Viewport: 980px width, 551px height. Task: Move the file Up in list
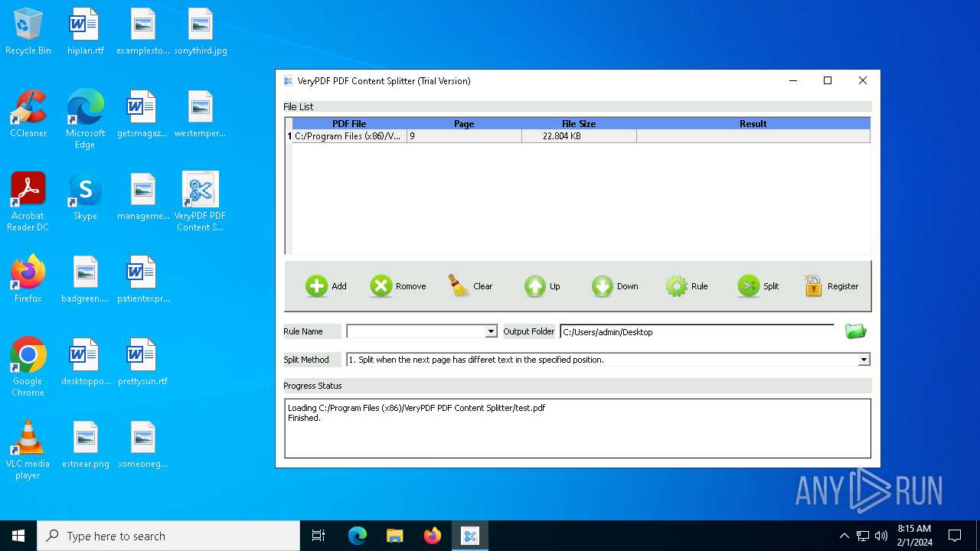tap(542, 286)
